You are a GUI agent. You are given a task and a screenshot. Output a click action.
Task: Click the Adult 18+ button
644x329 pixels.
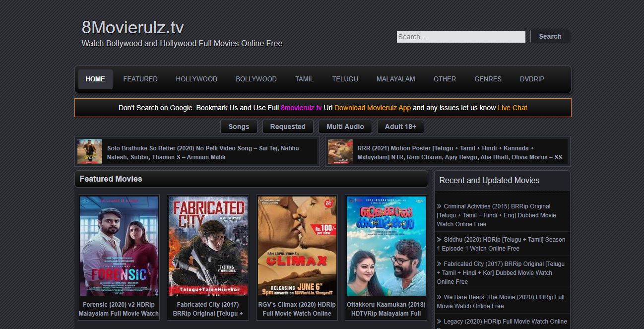coord(400,127)
